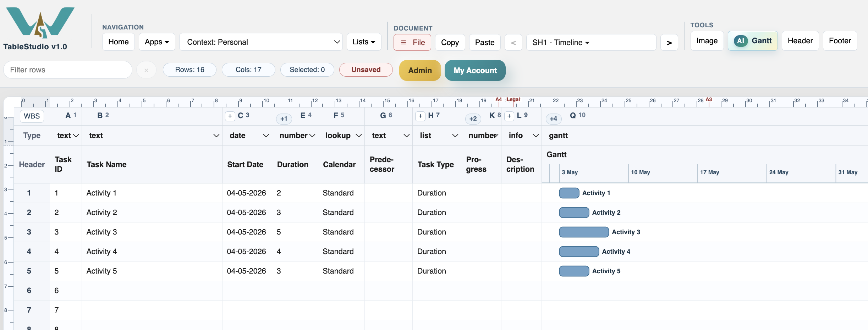Open the Footer tool
868x330 pixels.
[840, 41]
